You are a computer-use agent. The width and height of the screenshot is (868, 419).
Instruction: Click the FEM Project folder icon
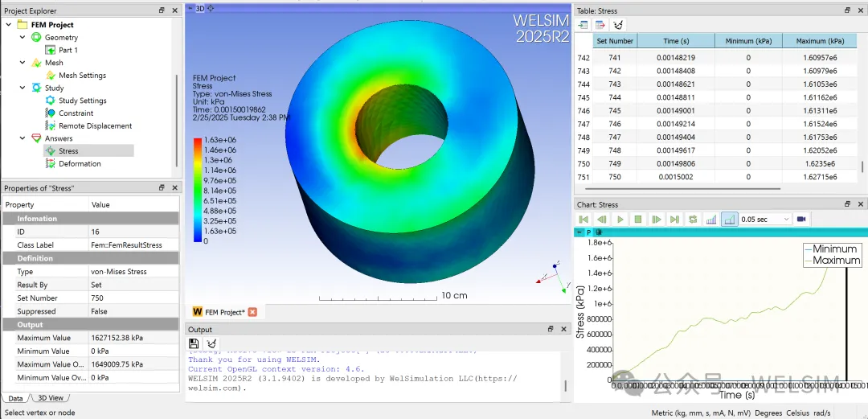(23, 24)
